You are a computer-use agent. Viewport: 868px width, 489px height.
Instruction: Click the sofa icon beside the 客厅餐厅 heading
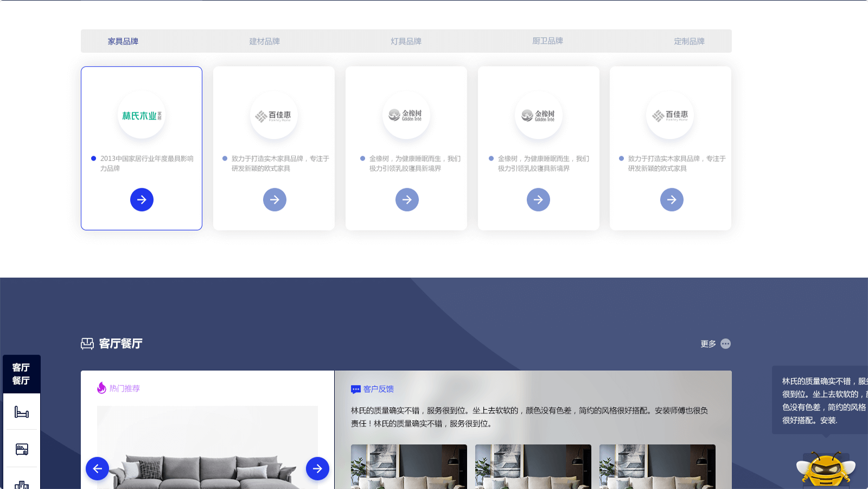coord(87,344)
